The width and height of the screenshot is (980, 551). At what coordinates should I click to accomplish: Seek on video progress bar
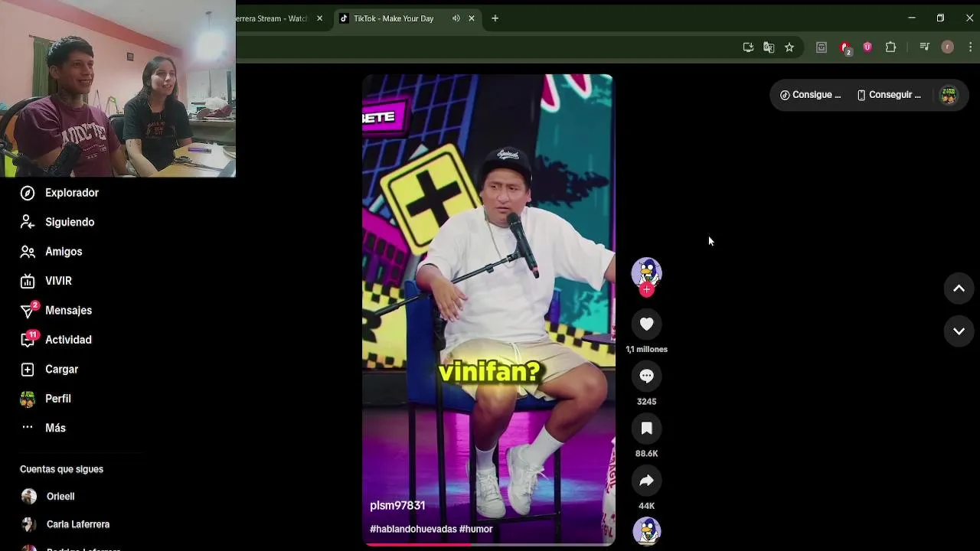tap(488, 544)
